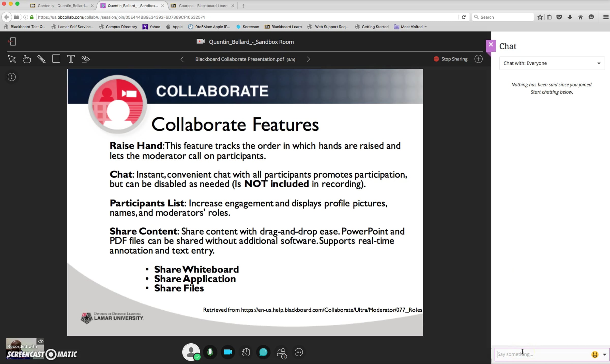610x364 pixels.
Task: Toggle Raise Hand
Action: point(246,352)
